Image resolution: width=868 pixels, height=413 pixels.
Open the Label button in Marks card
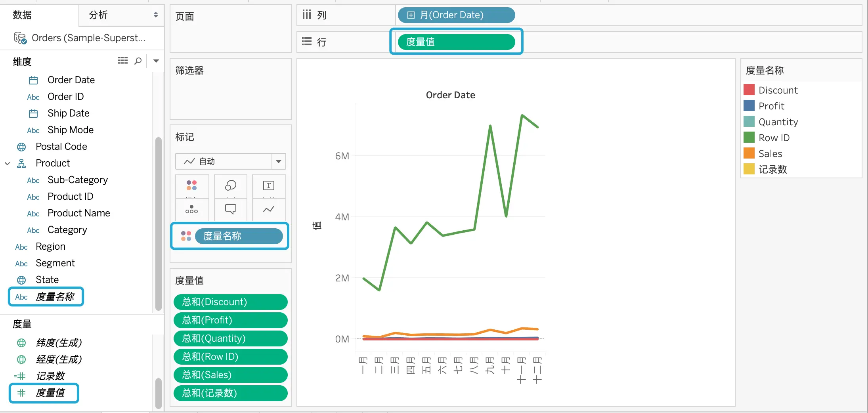point(269,186)
